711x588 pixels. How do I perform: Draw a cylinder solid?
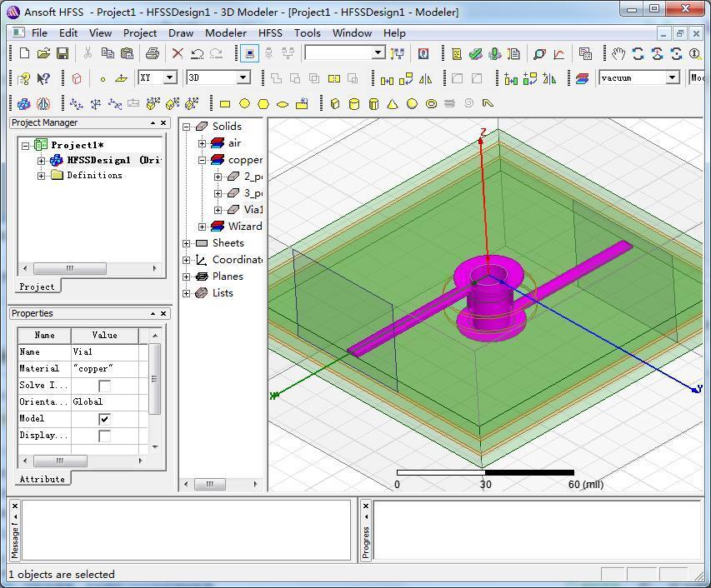pyautogui.click(x=354, y=104)
